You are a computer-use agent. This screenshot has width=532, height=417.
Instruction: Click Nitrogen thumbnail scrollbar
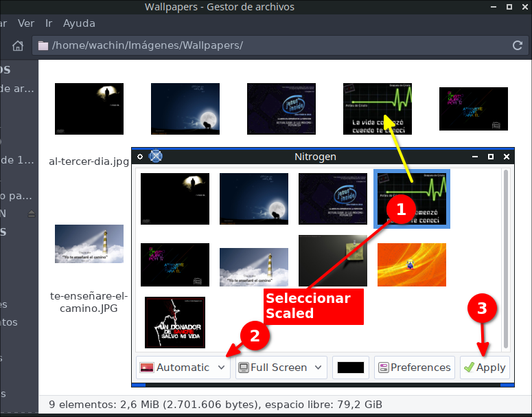(x=505, y=259)
